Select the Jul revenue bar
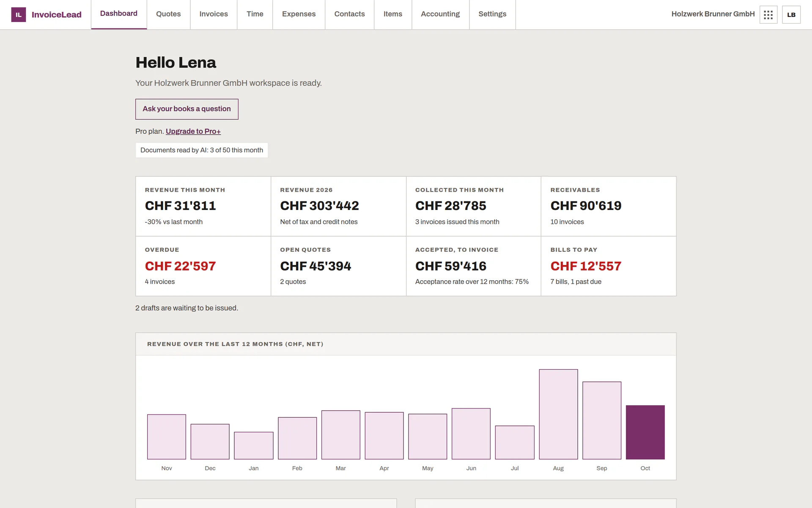The height and width of the screenshot is (508, 812). (x=515, y=442)
